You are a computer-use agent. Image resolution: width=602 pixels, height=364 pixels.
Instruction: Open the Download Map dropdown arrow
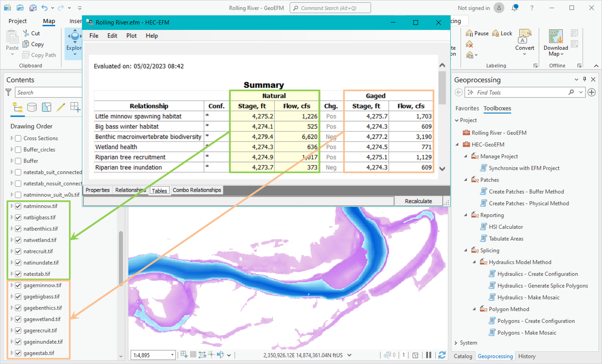click(562, 54)
